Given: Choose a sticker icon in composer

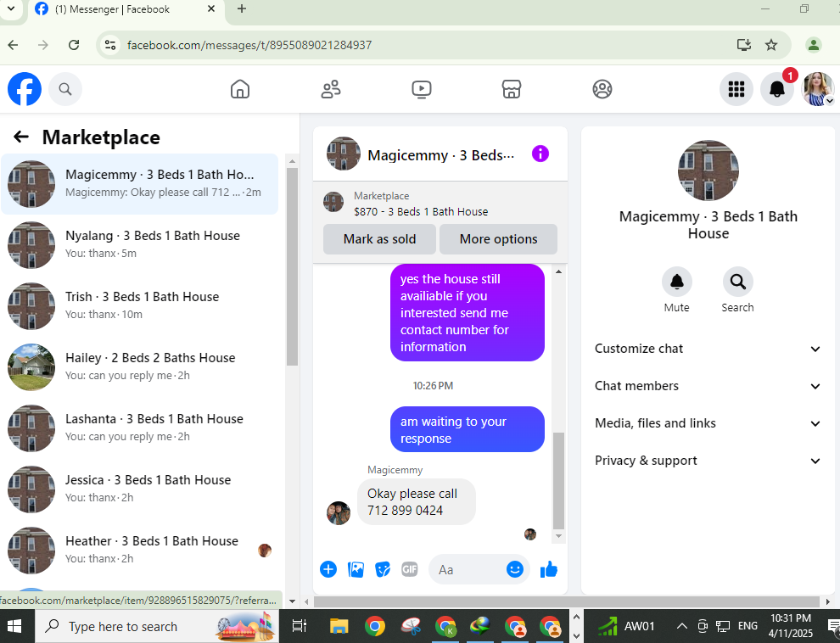Looking at the screenshot, I should [x=383, y=569].
